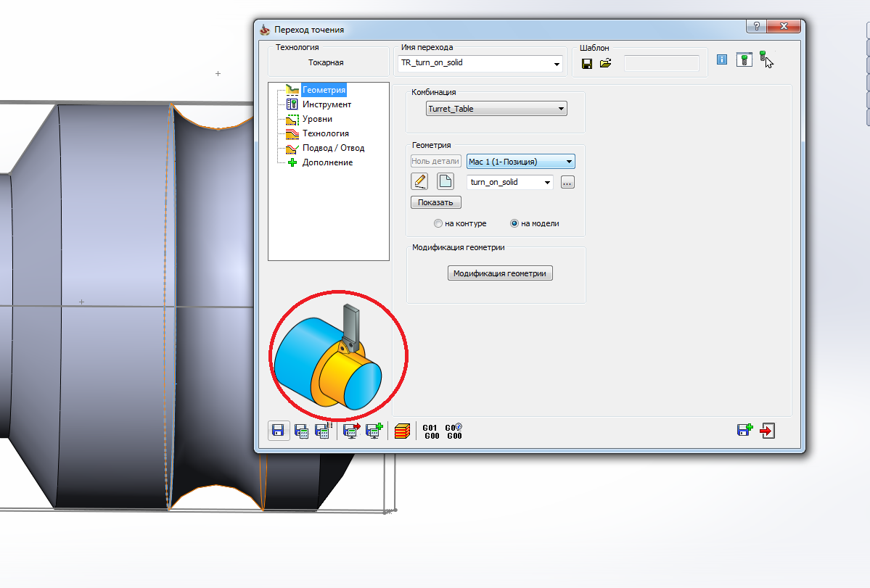
Task: Click the ellipsis browse button beside turn_on_solid
Action: point(567,182)
